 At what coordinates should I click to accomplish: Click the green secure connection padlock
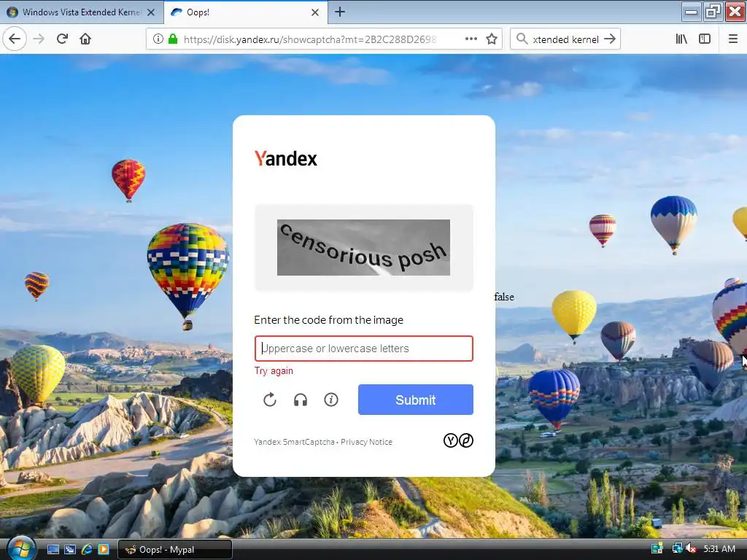173,39
